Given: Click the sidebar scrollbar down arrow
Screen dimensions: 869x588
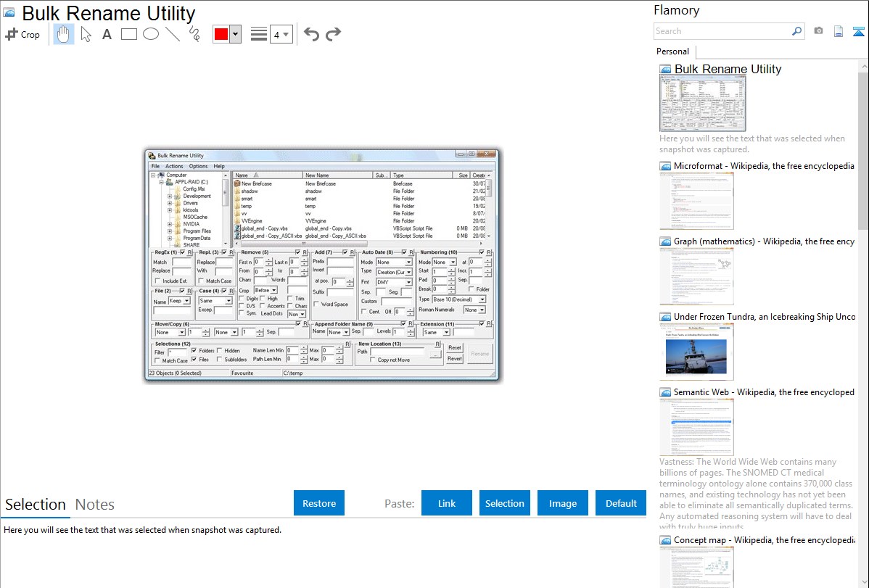Looking at the screenshot, I should (x=863, y=582).
